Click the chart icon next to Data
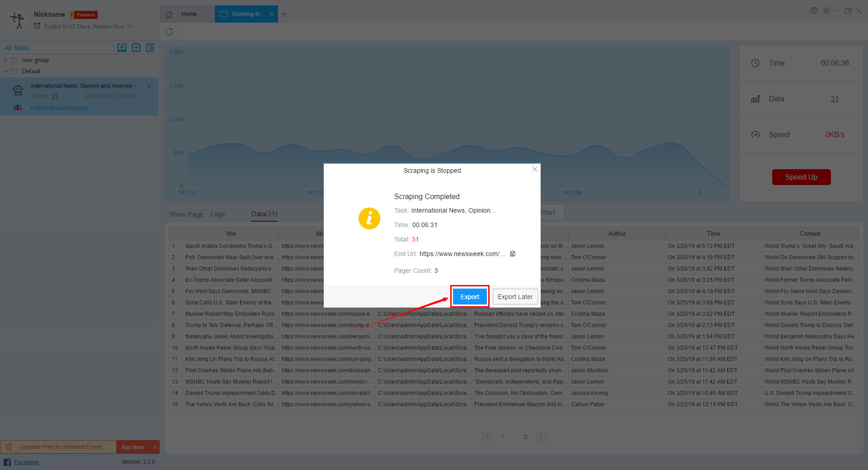Screen dimensions: 868x470 [755, 99]
